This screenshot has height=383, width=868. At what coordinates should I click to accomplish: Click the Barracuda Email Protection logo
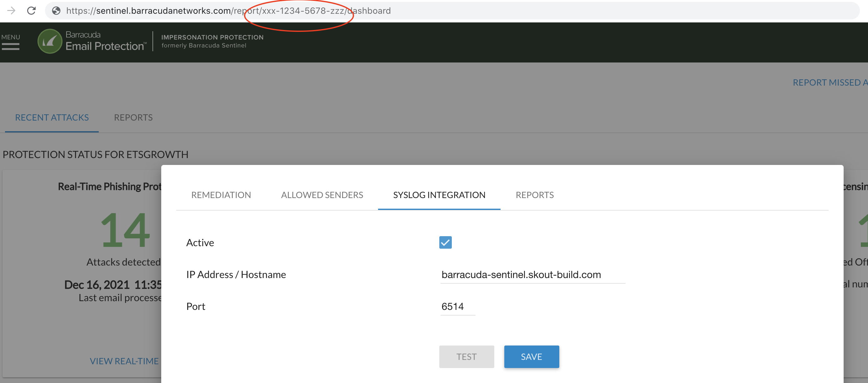point(92,41)
